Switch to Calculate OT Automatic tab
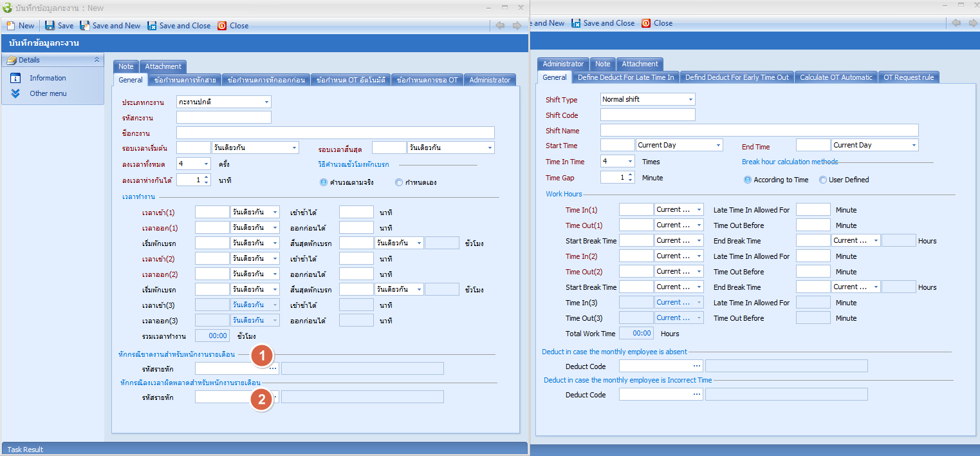The width and height of the screenshot is (980, 456). [836, 77]
